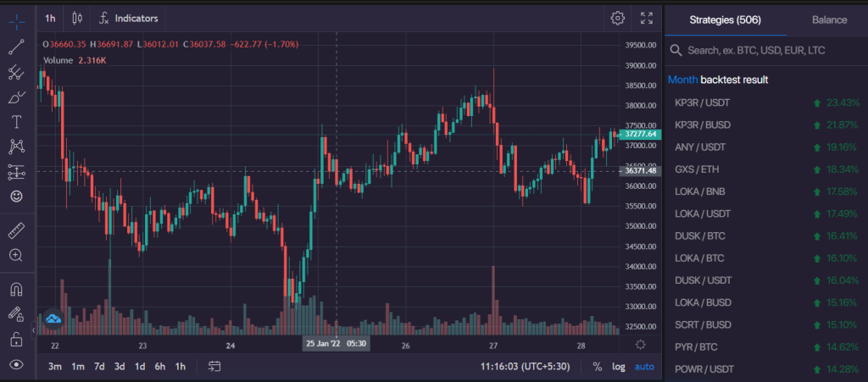The image size is (868, 382).
Task: Open the candle chart style dropdown
Action: (x=77, y=19)
